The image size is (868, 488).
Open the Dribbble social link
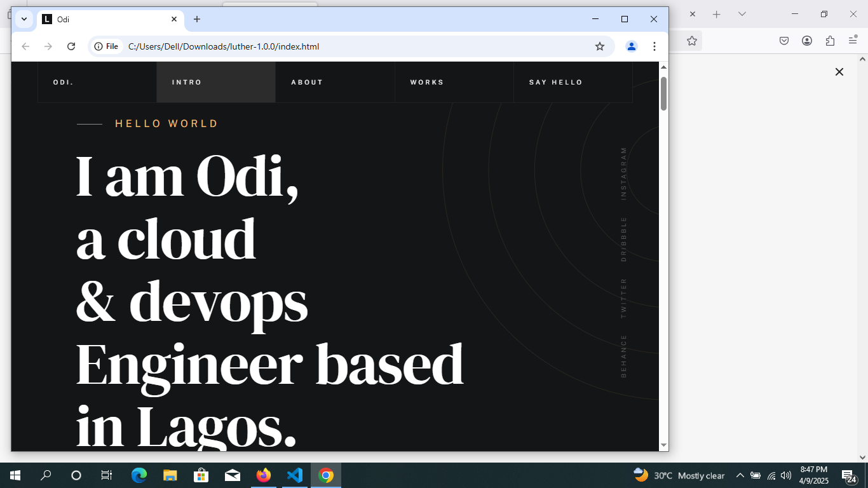(x=624, y=240)
